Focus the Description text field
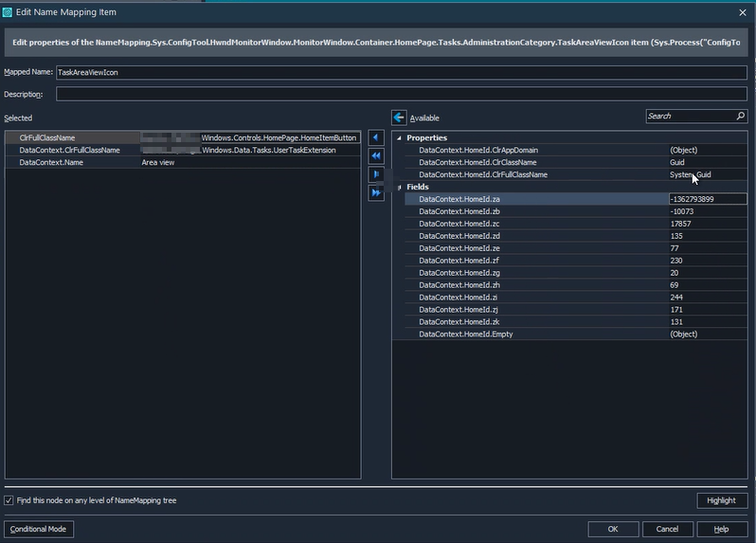Image resolution: width=756 pixels, height=543 pixels. (398, 94)
